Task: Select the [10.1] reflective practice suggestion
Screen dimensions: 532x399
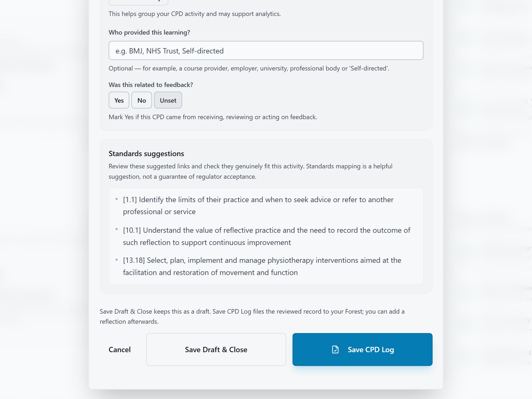Action: [x=267, y=236]
